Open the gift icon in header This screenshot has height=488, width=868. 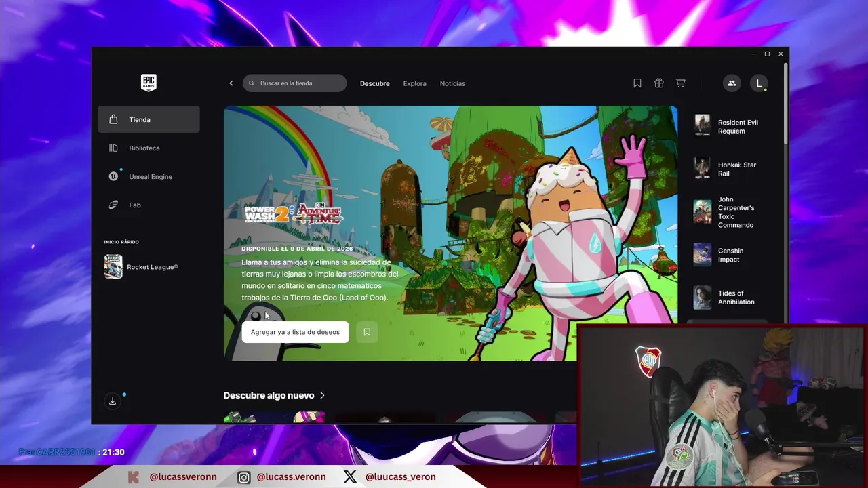(x=658, y=83)
